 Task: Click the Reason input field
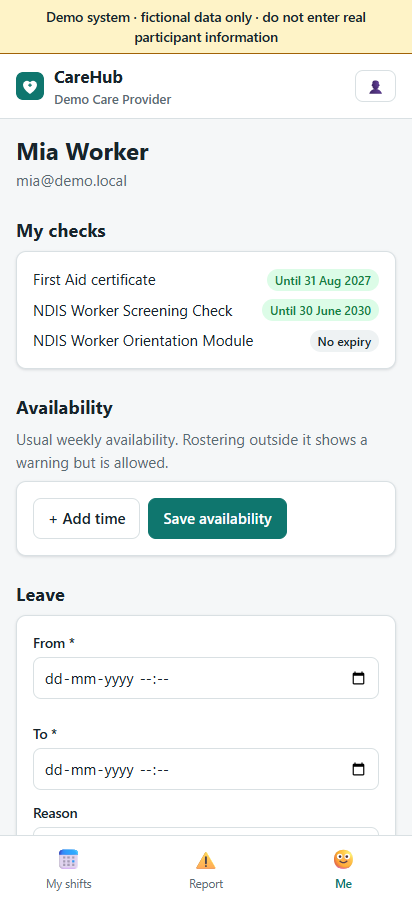[x=206, y=831]
